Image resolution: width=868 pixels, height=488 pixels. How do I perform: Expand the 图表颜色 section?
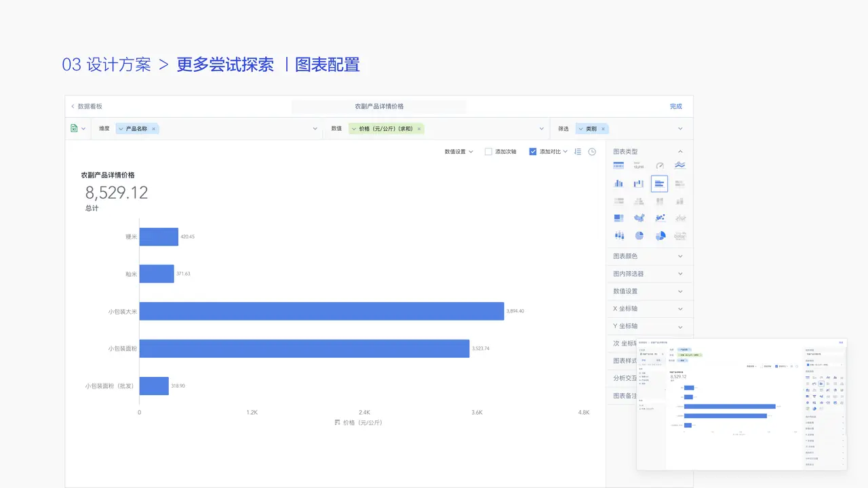click(649, 256)
